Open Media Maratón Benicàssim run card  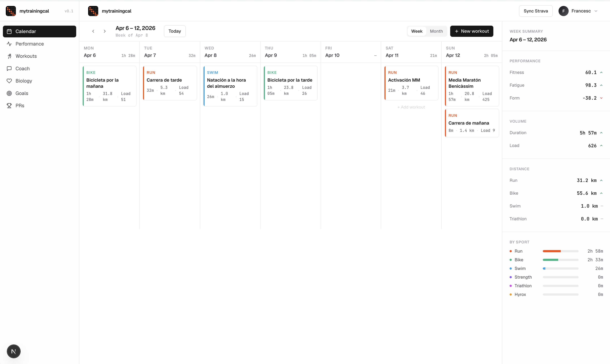click(x=472, y=86)
